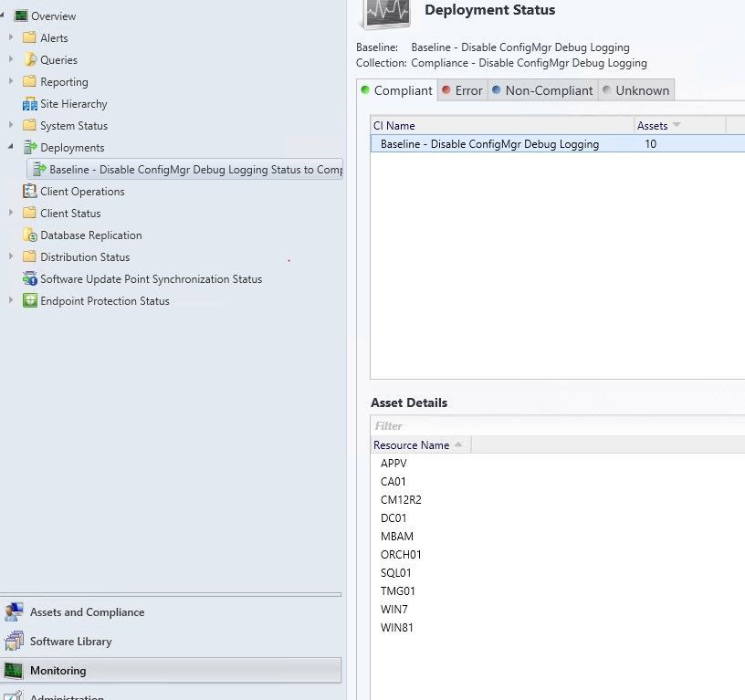Select the Baseline - Disable ConfigMgr Debug Logging row

(x=557, y=144)
